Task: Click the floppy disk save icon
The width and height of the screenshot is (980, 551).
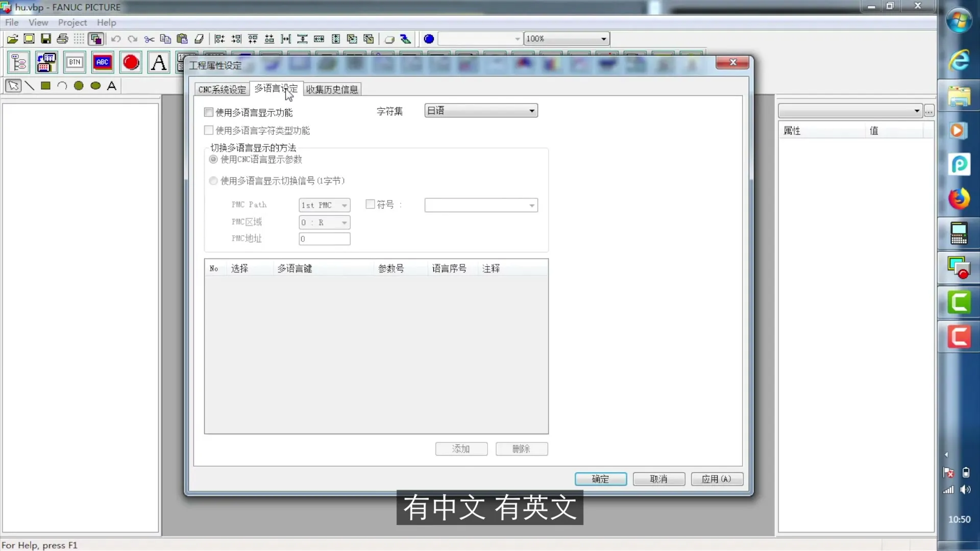Action: coord(46,39)
